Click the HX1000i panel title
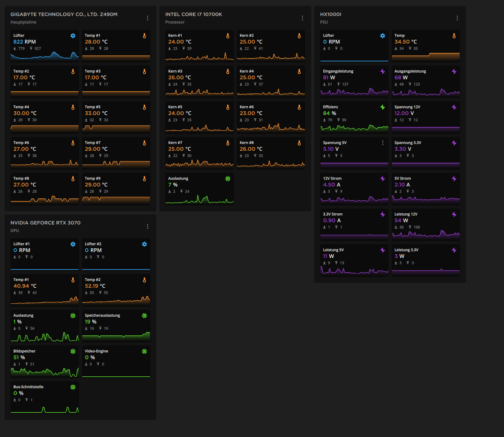The width and height of the screenshot is (504, 437). [331, 15]
